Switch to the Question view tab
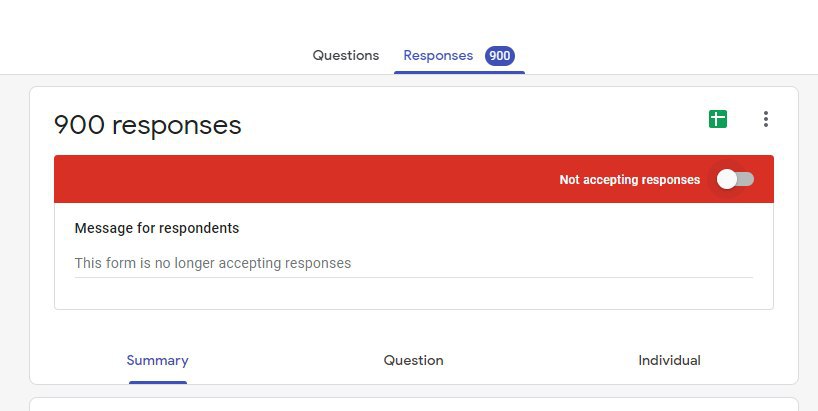The image size is (818, 411). [413, 360]
